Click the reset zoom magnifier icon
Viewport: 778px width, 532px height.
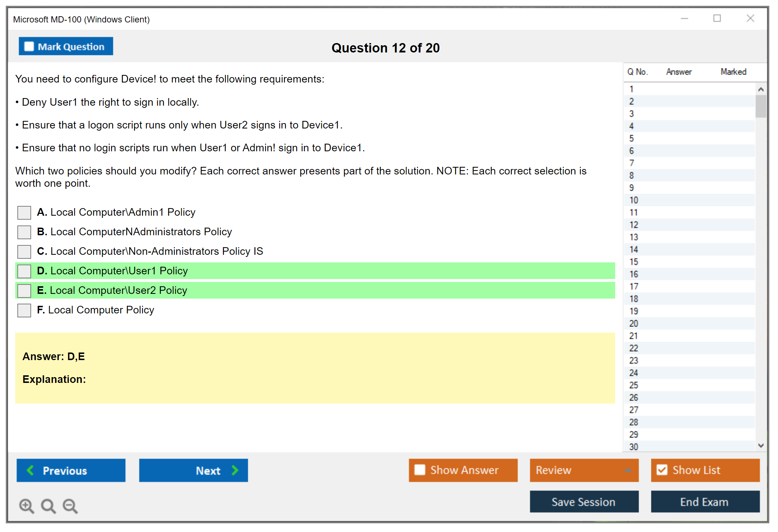point(48,506)
